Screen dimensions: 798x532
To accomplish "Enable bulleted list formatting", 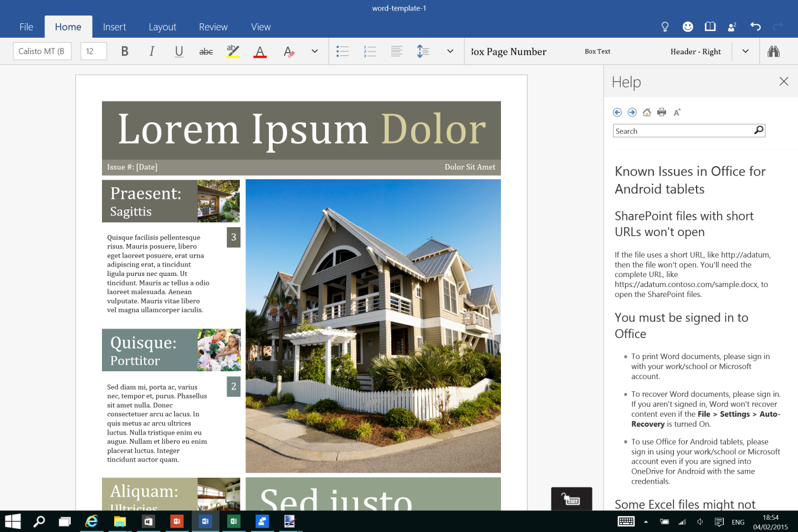I will [x=342, y=51].
